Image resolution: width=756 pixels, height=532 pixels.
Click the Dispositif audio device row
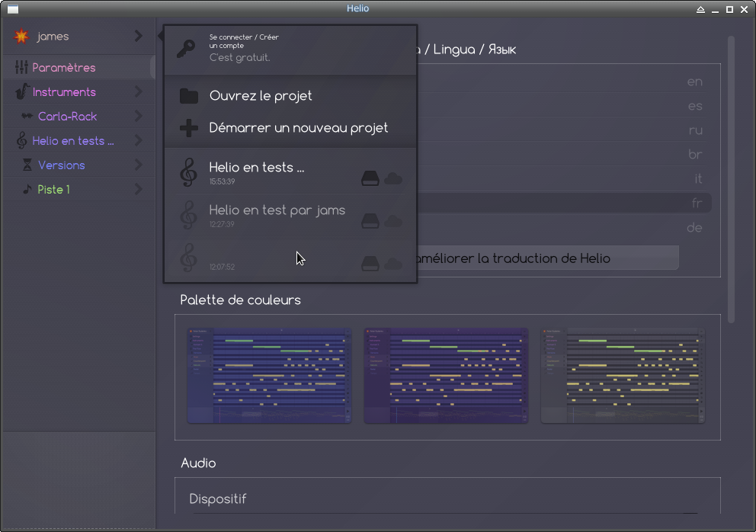click(447, 498)
